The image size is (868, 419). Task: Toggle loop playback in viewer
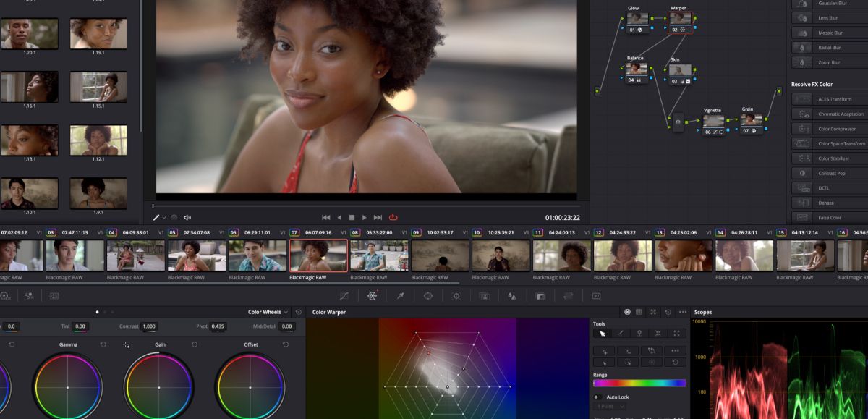tap(393, 217)
